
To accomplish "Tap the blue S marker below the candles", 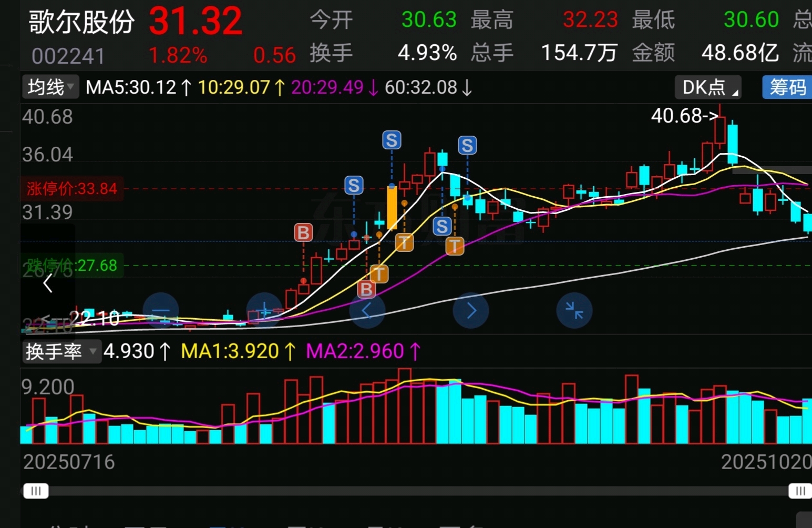I will coord(442,227).
